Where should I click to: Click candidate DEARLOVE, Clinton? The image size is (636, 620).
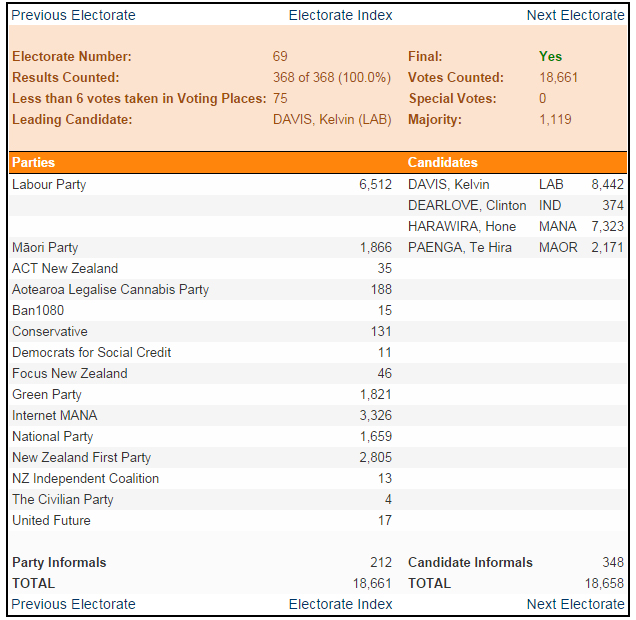[467, 205]
